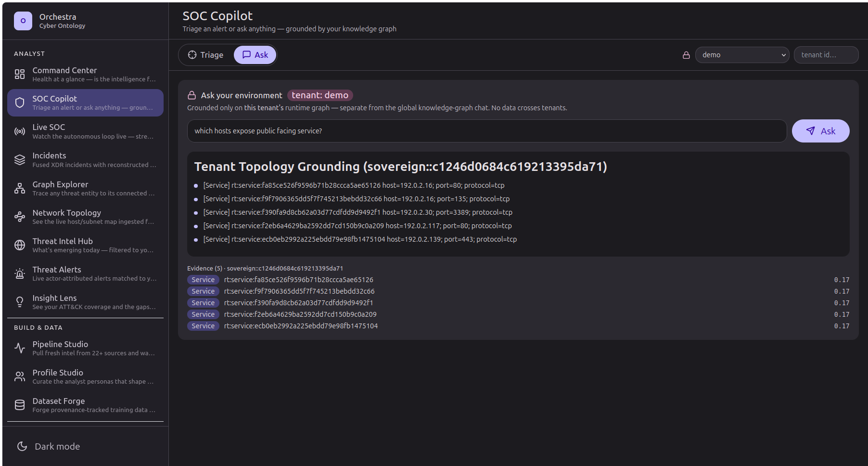The height and width of the screenshot is (466, 868).
Task: Open Network Topology nodes icon
Action: [20, 217]
